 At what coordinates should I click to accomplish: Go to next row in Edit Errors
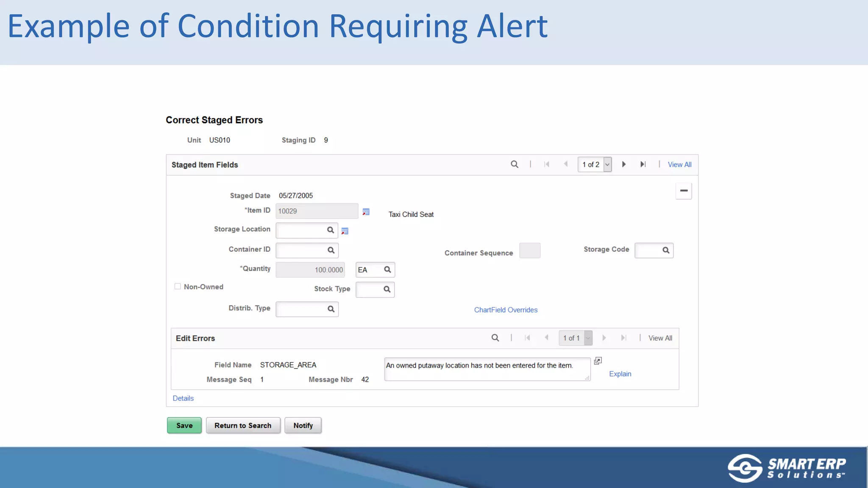[604, 338]
